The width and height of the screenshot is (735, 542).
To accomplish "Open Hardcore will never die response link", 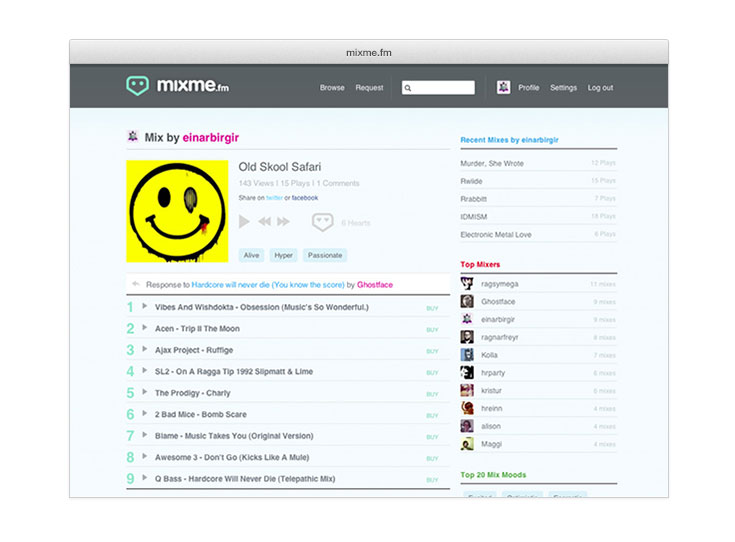I will pyautogui.click(x=268, y=285).
